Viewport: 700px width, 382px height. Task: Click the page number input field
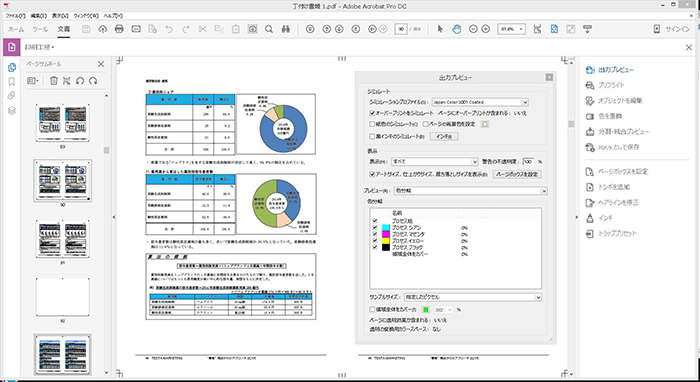pyautogui.click(x=401, y=29)
